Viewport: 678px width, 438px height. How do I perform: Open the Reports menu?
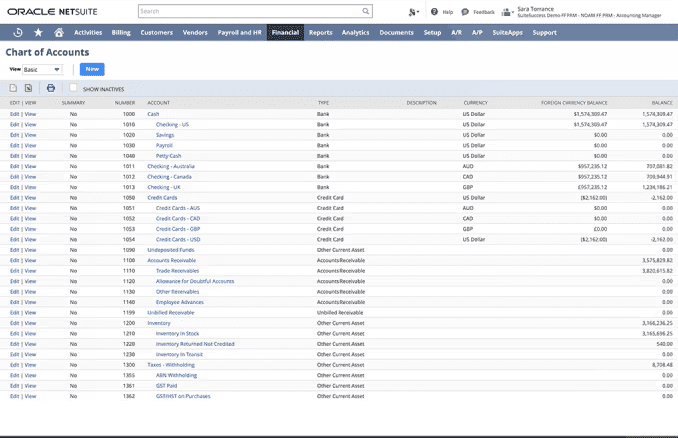(320, 32)
